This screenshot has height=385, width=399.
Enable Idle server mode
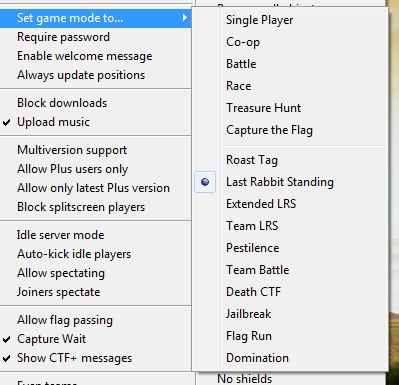95,235
